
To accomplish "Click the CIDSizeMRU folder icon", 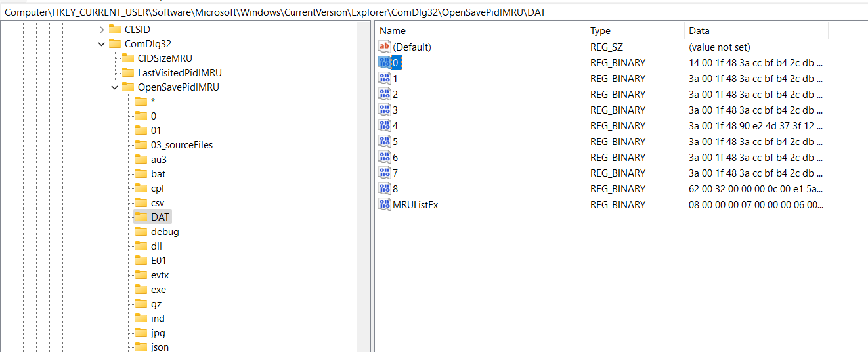I will point(127,58).
